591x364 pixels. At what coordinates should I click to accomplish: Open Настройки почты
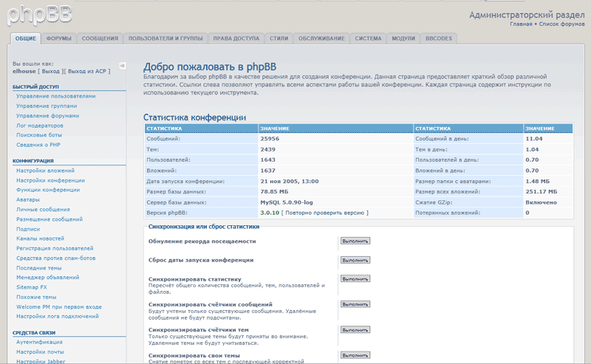coord(40,352)
